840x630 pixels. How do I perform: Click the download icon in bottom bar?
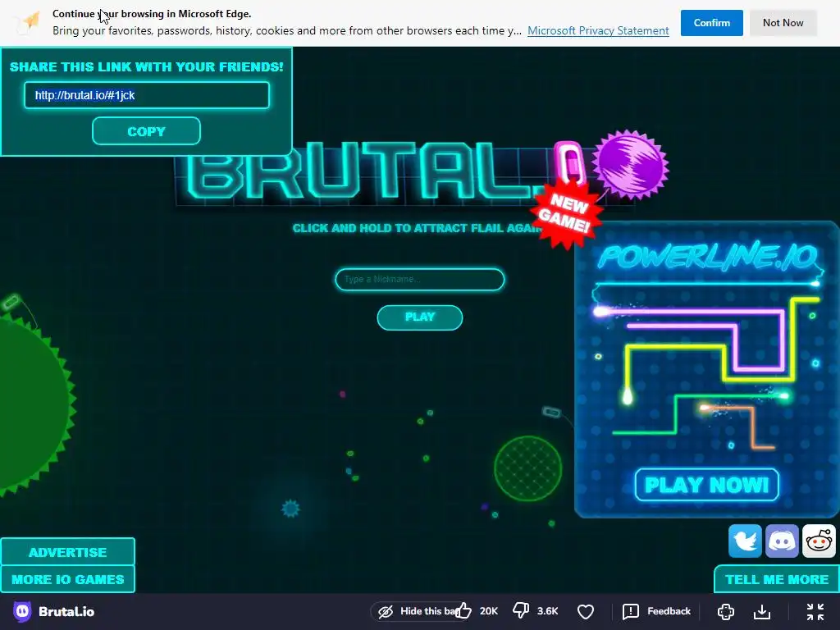pyautogui.click(x=762, y=611)
